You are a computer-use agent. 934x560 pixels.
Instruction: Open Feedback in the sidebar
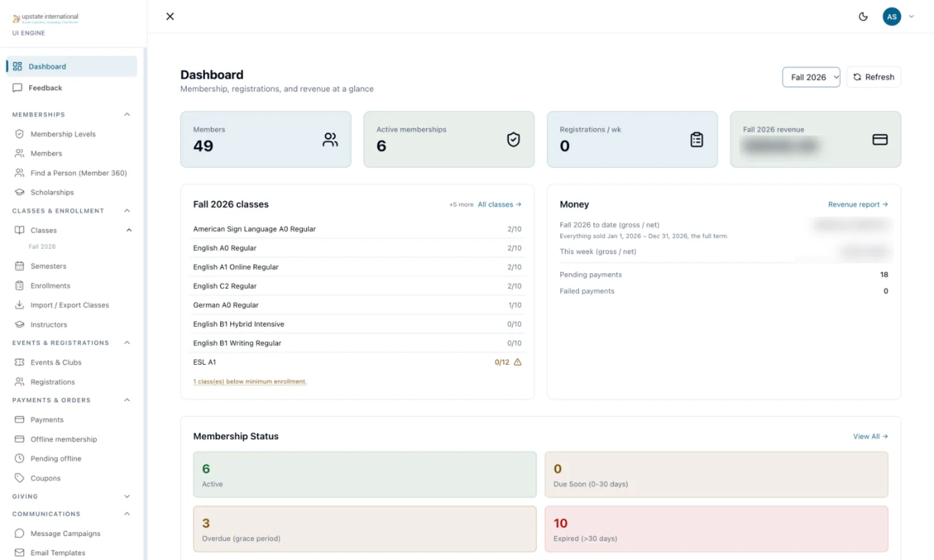72,88
